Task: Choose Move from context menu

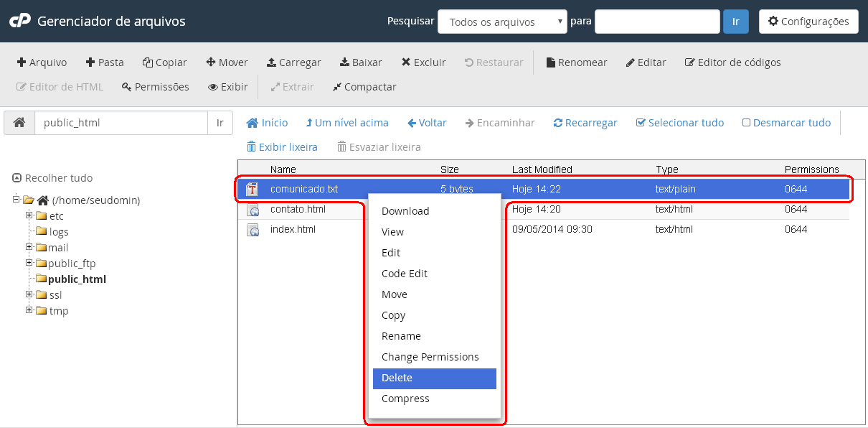Action: (434, 294)
